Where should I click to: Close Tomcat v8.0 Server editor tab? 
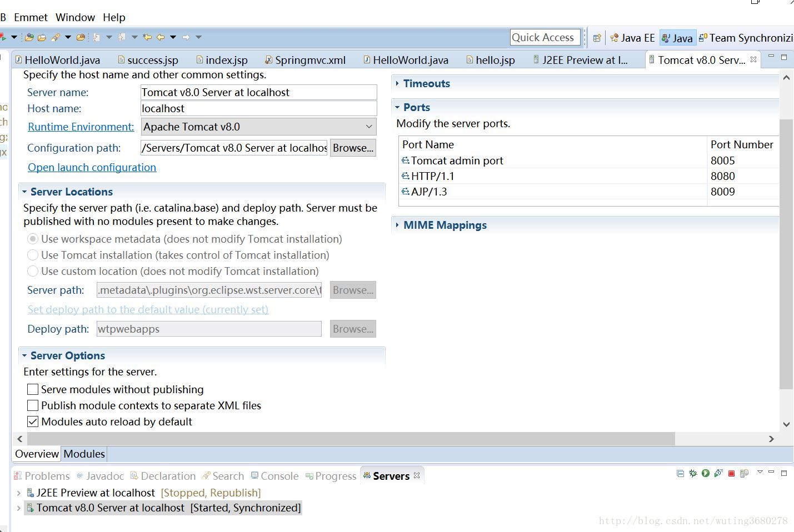click(753, 59)
